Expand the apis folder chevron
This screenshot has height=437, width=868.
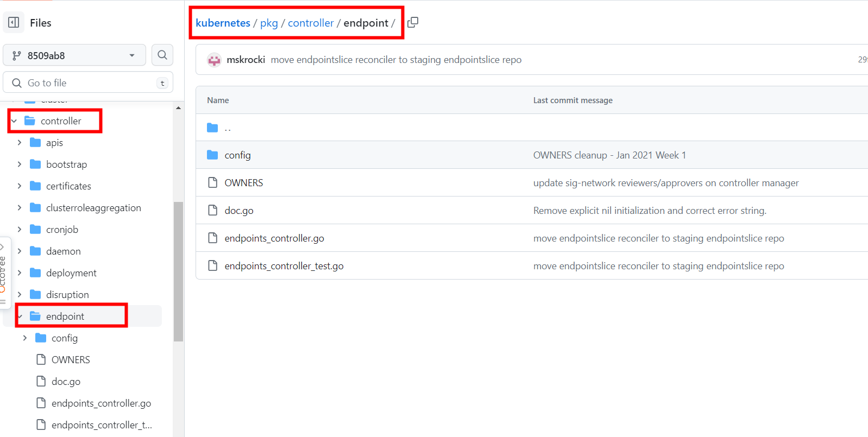tap(20, 142)
